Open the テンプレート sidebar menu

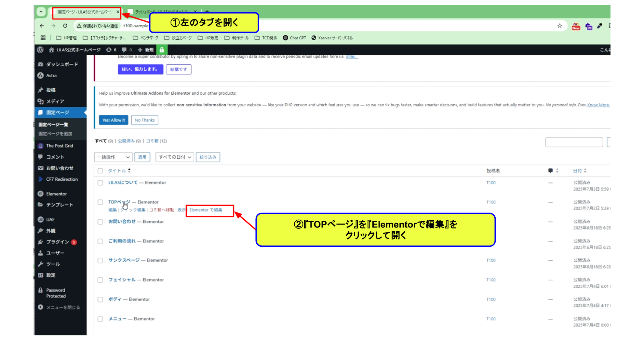click(60, 205)
